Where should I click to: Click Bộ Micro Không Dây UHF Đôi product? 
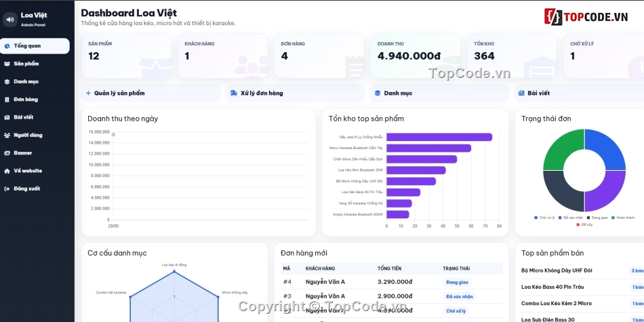[557, 270]
